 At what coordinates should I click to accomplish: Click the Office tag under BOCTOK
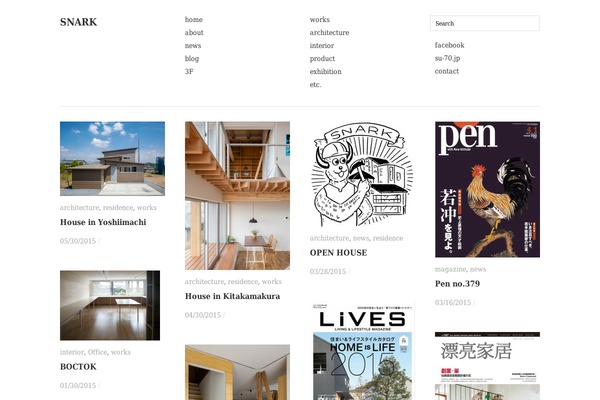[97, 352]
